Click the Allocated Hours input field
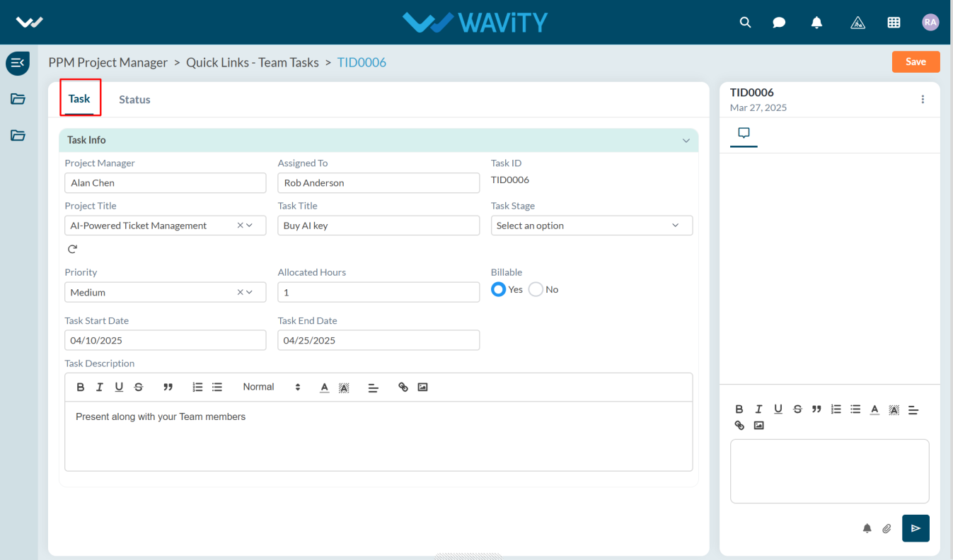The width and height of the screenshot is (953, 560). pyautogui.click(x=379, y=292)
